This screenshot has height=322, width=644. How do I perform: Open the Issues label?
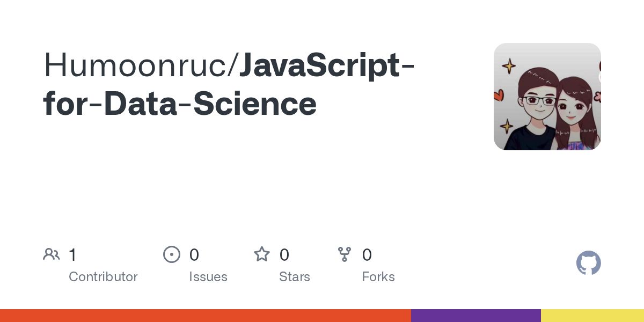point(208,277)
